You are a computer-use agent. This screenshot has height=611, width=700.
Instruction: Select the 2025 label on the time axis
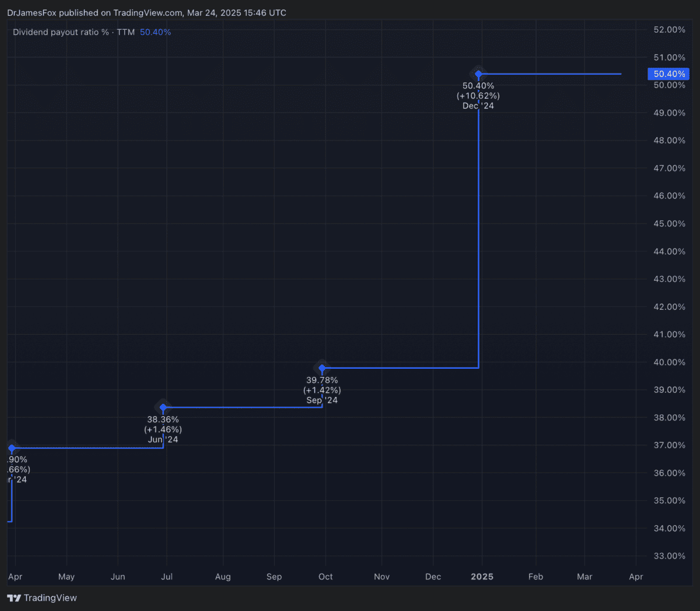tap(482, 577)
